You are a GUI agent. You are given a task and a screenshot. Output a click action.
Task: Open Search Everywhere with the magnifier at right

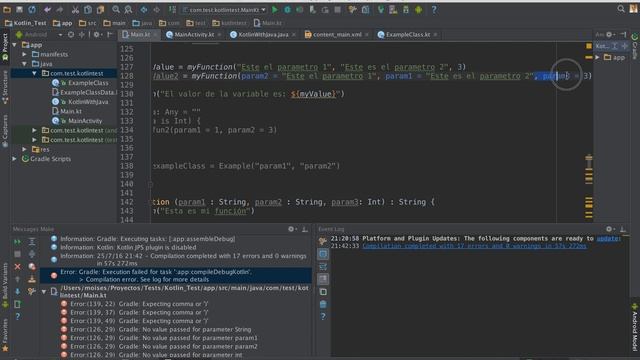click(621, 9)
